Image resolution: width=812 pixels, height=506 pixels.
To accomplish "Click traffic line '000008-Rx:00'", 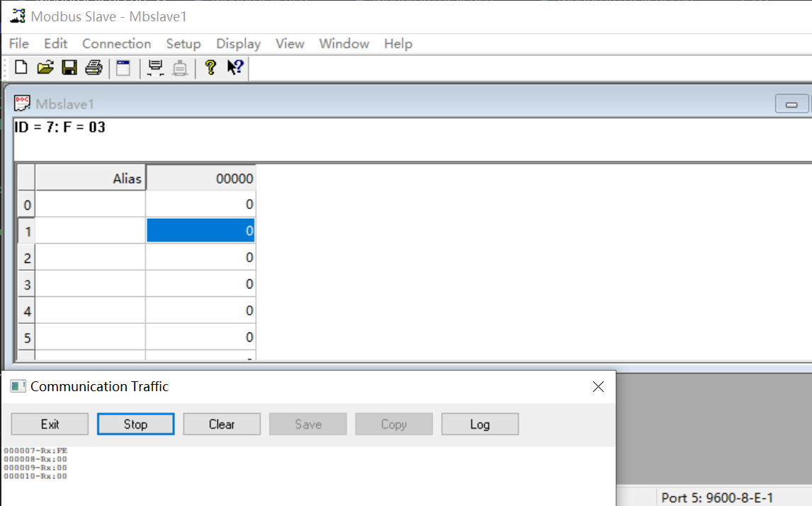I will 35,459.
